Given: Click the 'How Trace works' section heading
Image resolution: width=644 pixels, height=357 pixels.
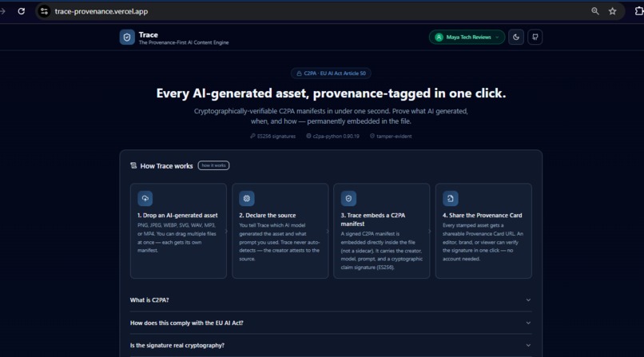Looking at the screenshot, I should 166,166.
